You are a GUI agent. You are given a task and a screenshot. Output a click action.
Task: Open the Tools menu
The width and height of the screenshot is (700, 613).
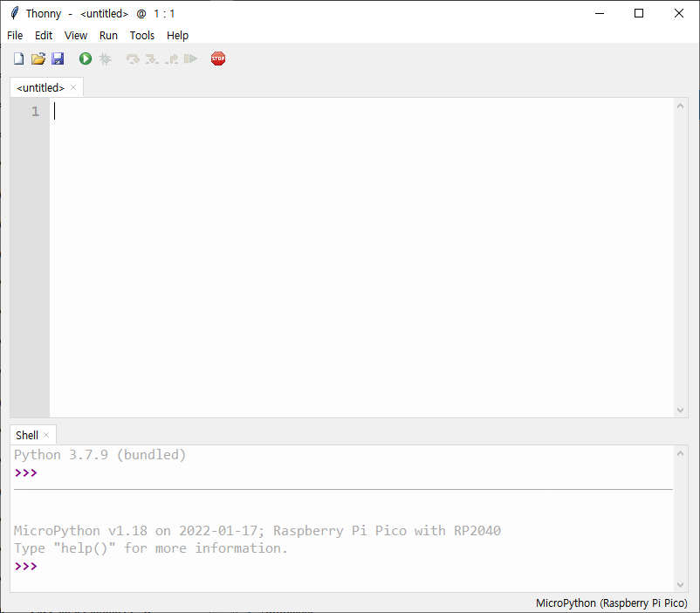pos(142,35)
